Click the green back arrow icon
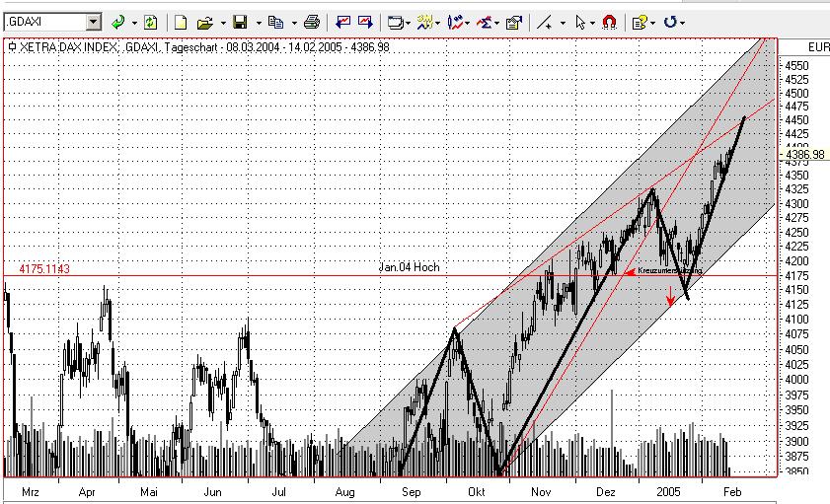830x504 pixels. click(x=118, y=23)
